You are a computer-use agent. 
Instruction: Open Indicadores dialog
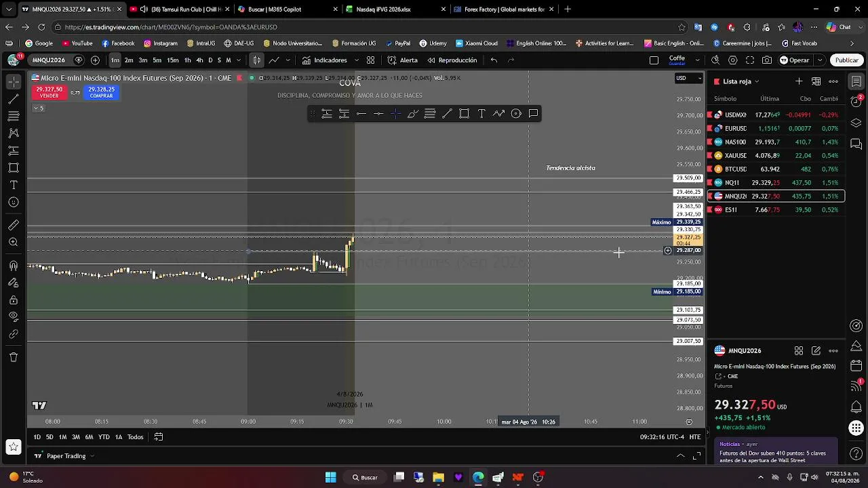click(x=325, y=60)
